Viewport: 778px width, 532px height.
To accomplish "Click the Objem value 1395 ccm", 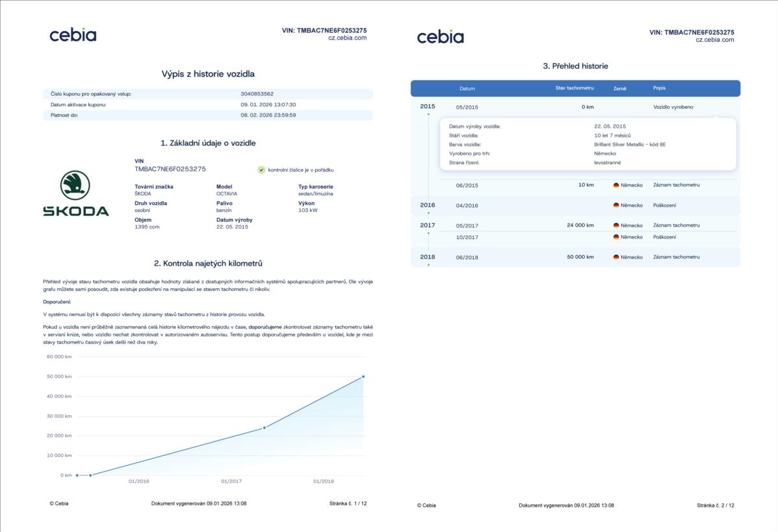I will point(147,227).
